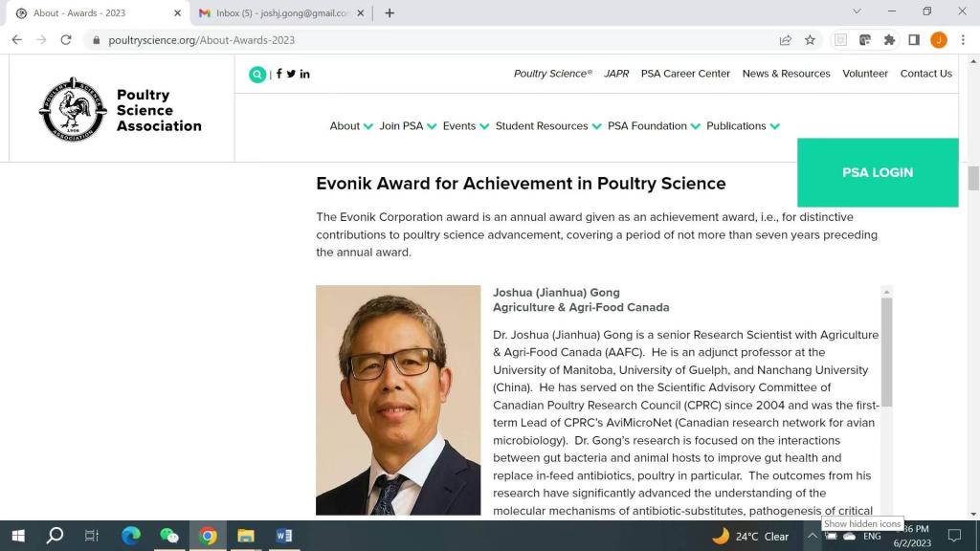Open a new browser tab
Image resolution: width=980 pixels, height=551 pixels.
click(x=390, y=13)
